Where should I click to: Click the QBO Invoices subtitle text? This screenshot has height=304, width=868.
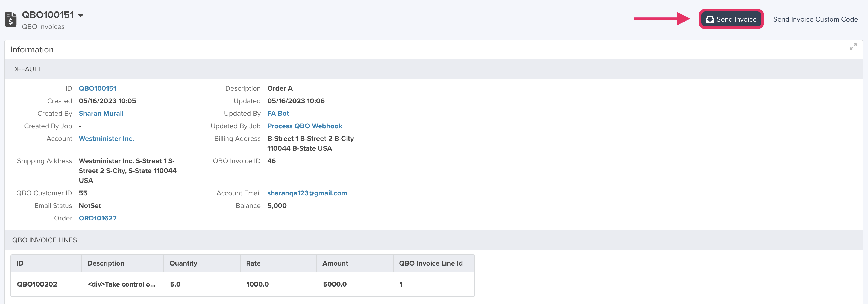pos(43,27)
